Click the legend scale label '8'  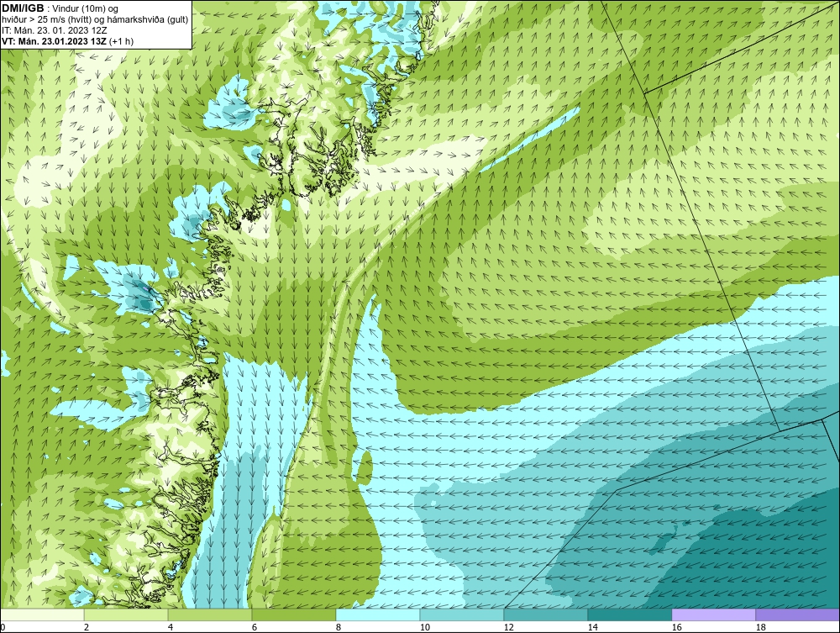click(338, 627)
